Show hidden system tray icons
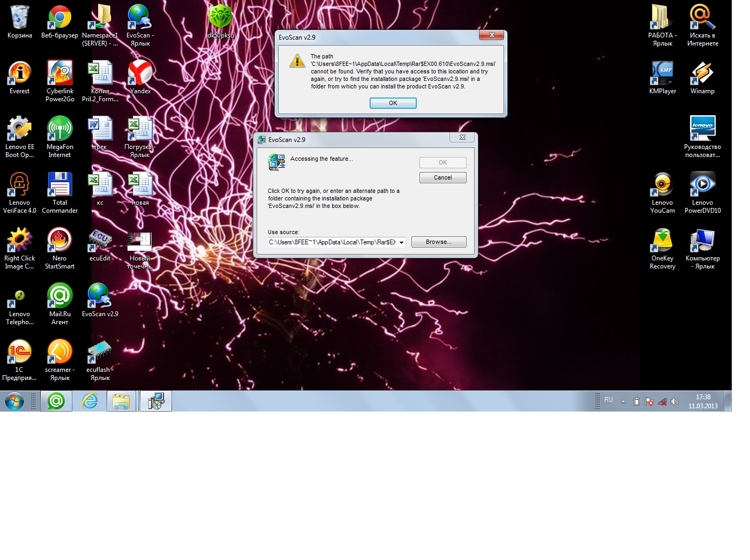 tap(623, 401)
